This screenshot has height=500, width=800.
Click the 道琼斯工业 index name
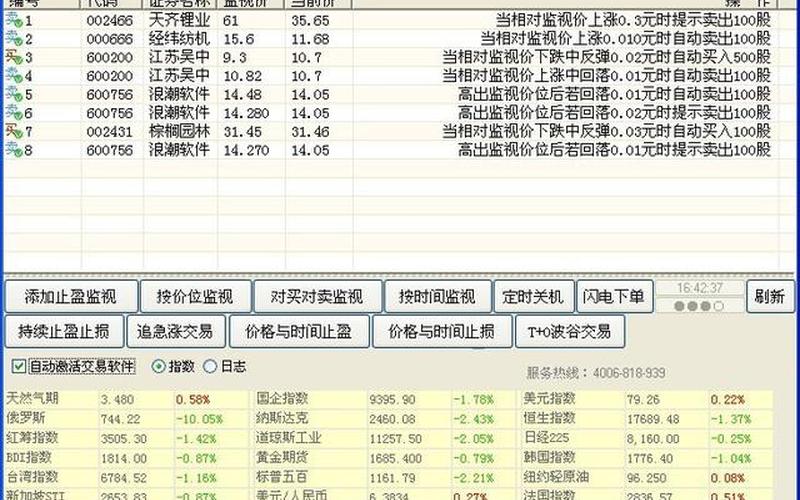tap(288, 438)
